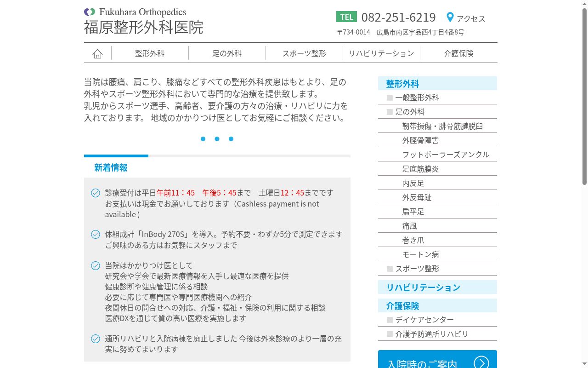Open 介護保険 sidebar heading
The image size is (588, 368).
click(x=437, y=305)
